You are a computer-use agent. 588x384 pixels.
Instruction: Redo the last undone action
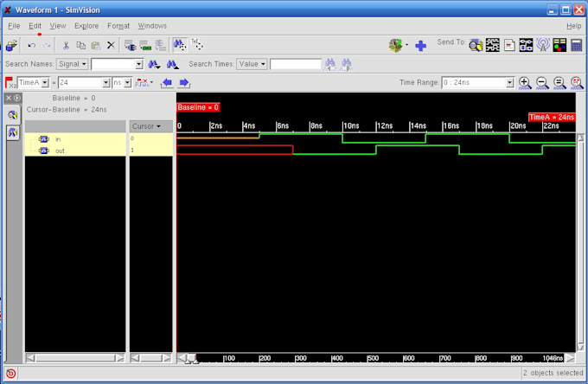pyautogui.click(x=47, y=45)
